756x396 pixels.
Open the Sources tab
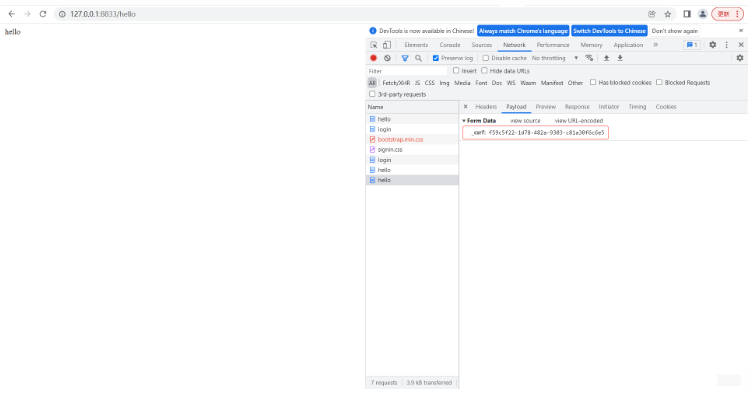(x=482, y=45)
